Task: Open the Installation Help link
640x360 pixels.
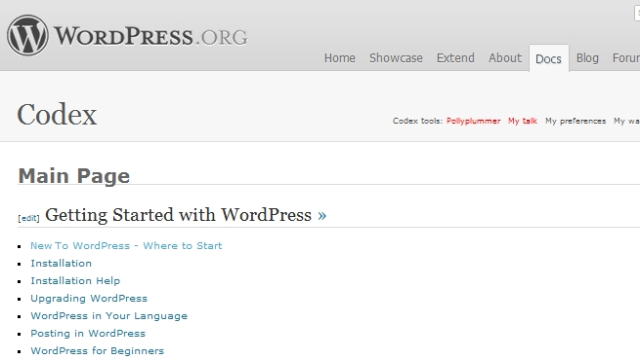Action: [76, 281]
